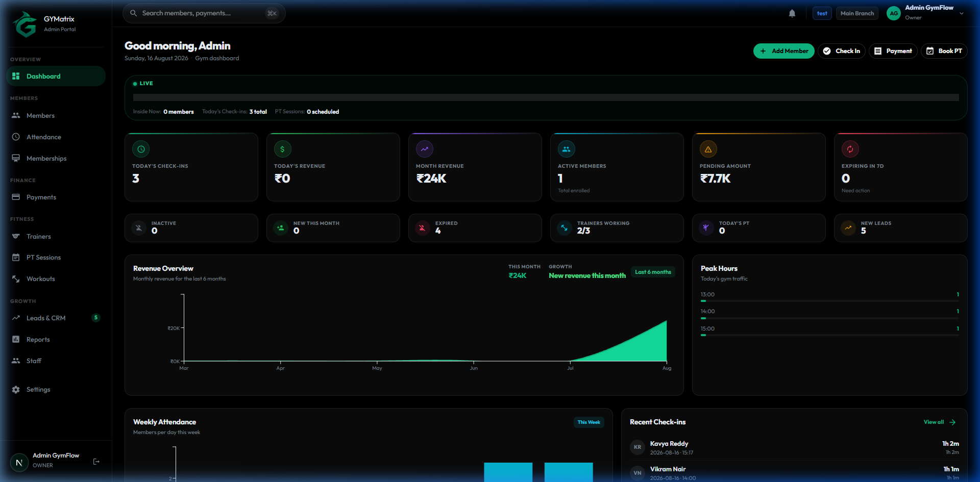
Task: Open notifications bell icon
Action: (x=792, y=13)
